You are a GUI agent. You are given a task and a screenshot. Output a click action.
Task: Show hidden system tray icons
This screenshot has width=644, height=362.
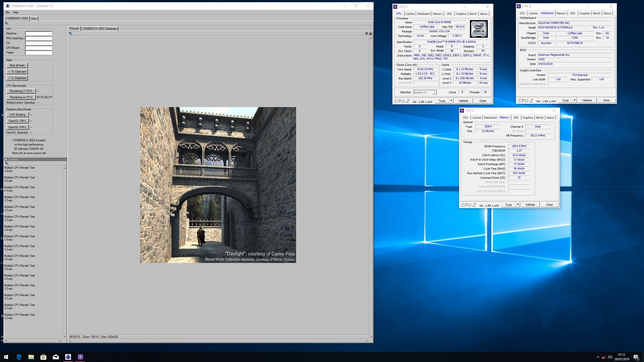(598, 357)
